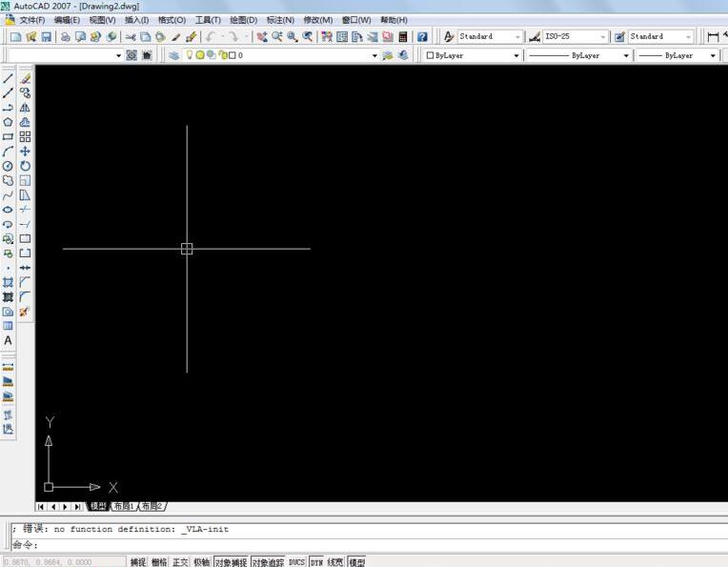Select the Trim tool

pos(25,210)
